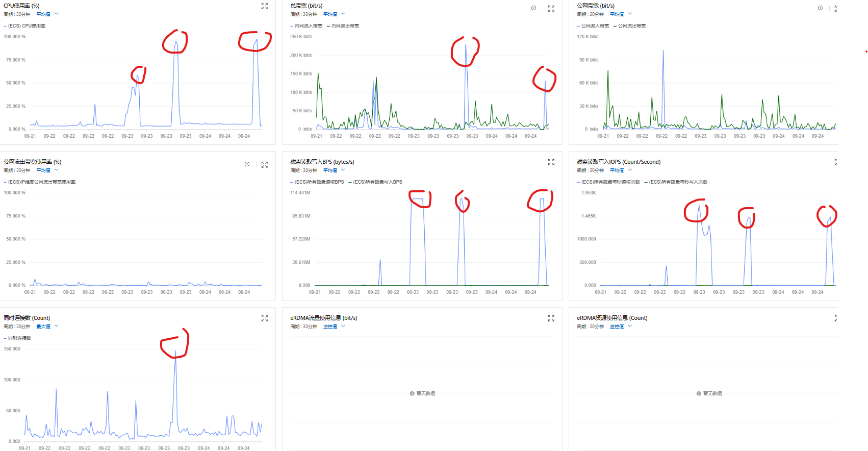Open 平均值 dropdown in 磁盘读取写入IOPS panel
Screen dimensions: 868x451
coord(620,170)
